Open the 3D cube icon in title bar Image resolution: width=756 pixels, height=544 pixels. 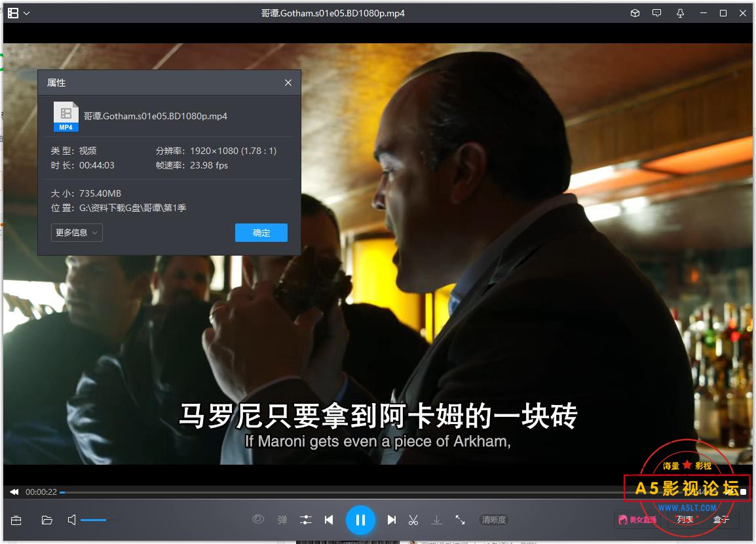coord(635,13)
